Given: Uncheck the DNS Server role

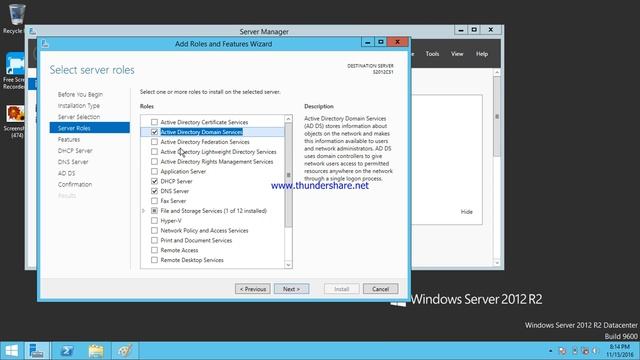Looking at the screenshot, I should [154, 191].
